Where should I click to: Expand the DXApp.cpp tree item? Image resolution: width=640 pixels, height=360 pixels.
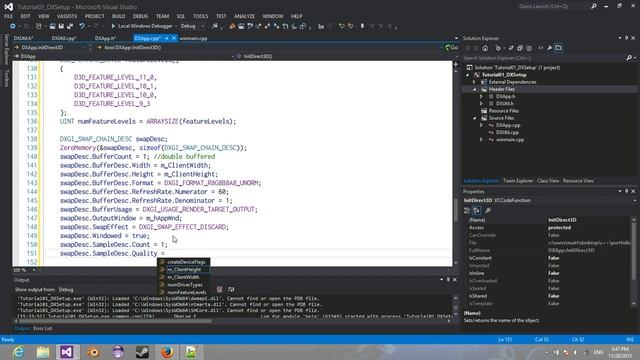point(482,125)
